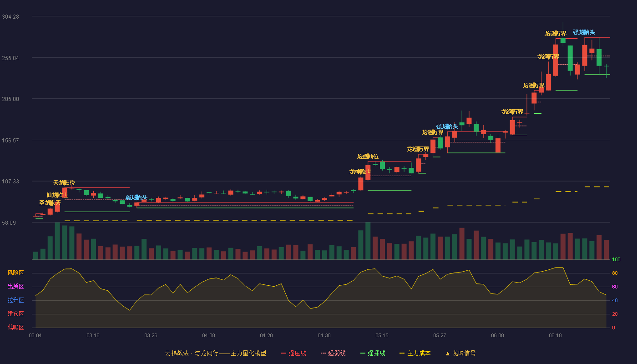Click the magenta 60 indicator axis value
Image resolution: width=637 pixels, height=364 pixels.
coord(615,287)
